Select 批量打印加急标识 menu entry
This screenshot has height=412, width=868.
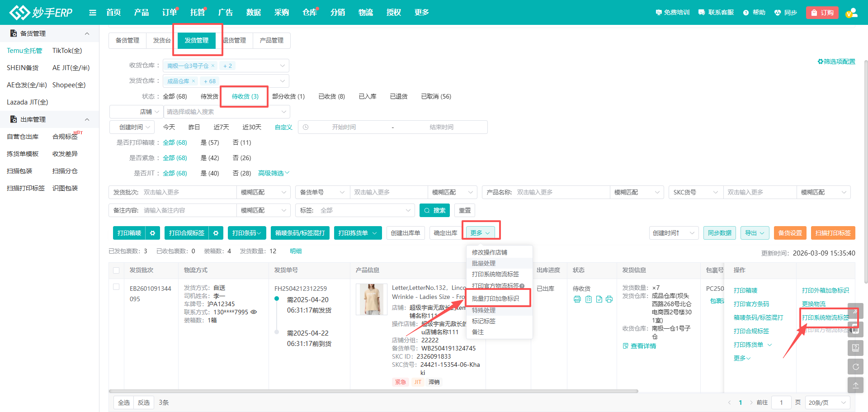tap(495, 298)
